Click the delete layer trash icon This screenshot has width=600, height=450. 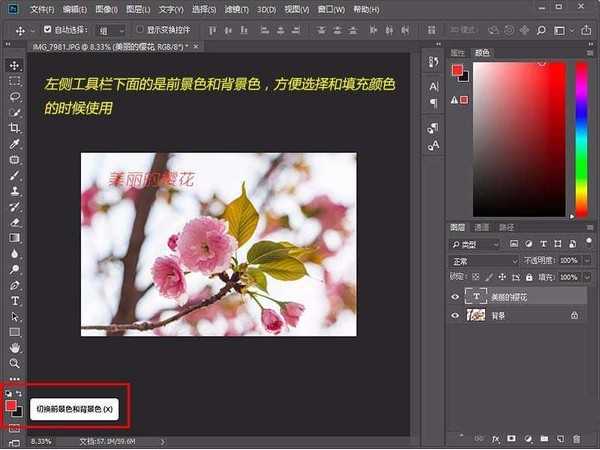[x=576, y=438]
